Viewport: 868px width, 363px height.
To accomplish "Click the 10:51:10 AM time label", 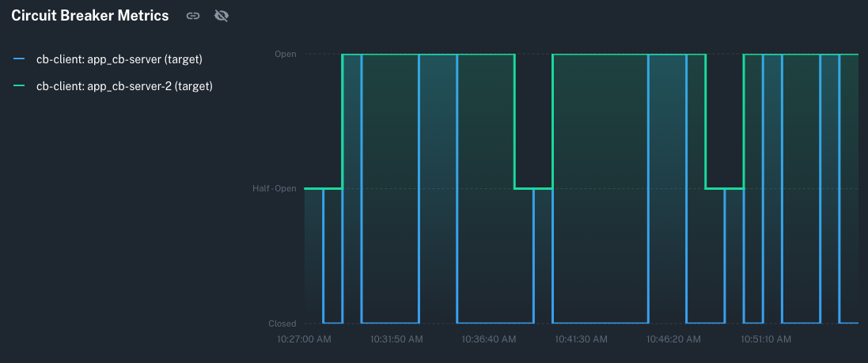I will (x=765, y=339).
